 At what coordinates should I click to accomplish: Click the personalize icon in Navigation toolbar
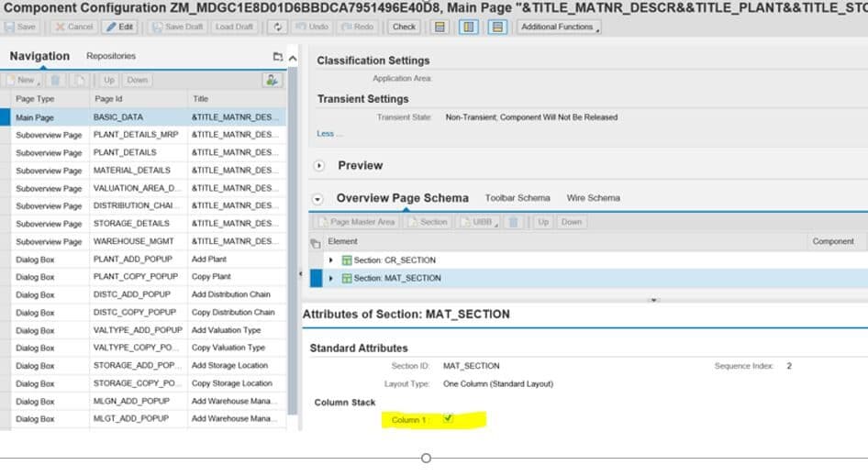click(272, 80)
